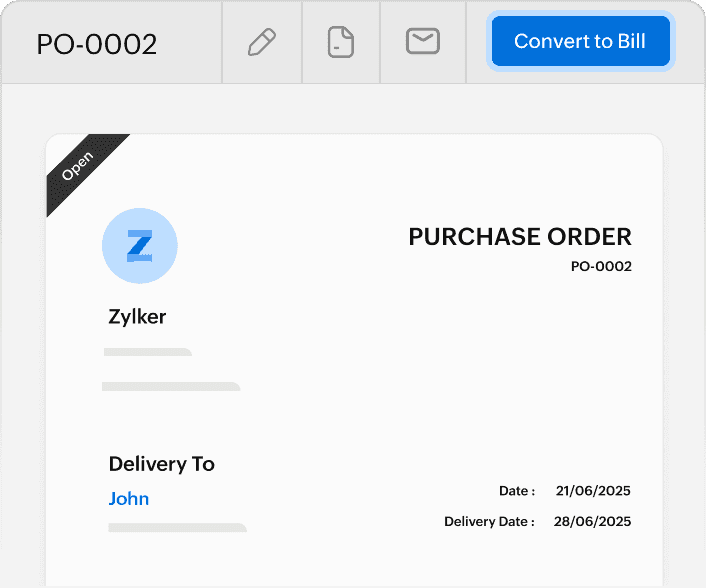Select the PO-0002 title in header

(x=97, y=44)
